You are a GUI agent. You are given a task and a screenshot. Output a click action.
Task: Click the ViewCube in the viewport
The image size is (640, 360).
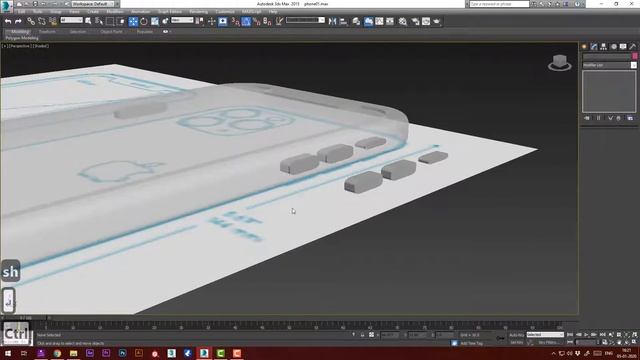tap(560, 63)
